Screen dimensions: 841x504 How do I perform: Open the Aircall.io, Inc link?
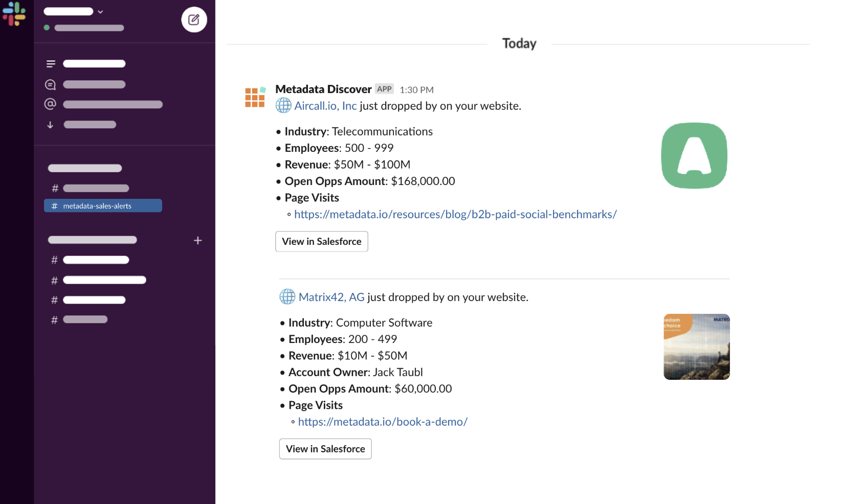(325, 106)
